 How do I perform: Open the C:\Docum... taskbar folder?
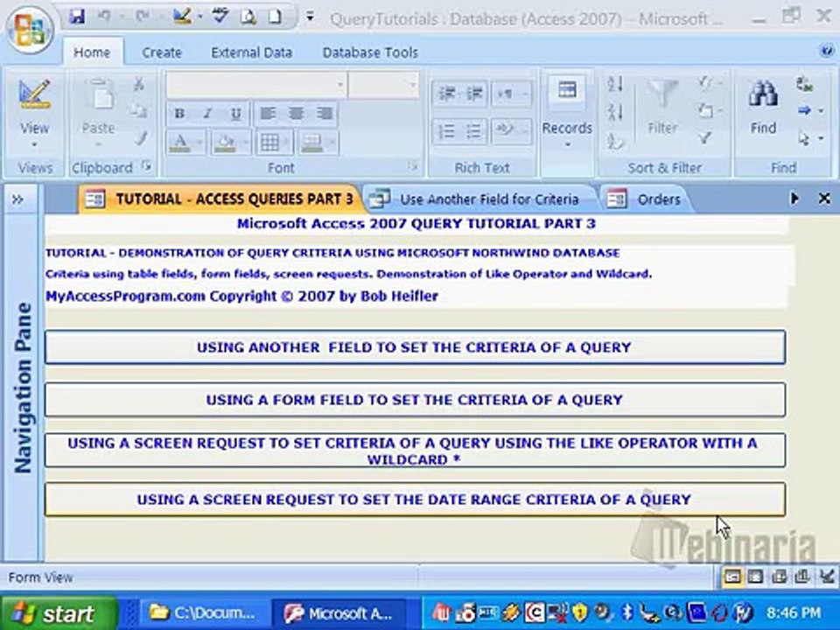(x=204, y=612)
